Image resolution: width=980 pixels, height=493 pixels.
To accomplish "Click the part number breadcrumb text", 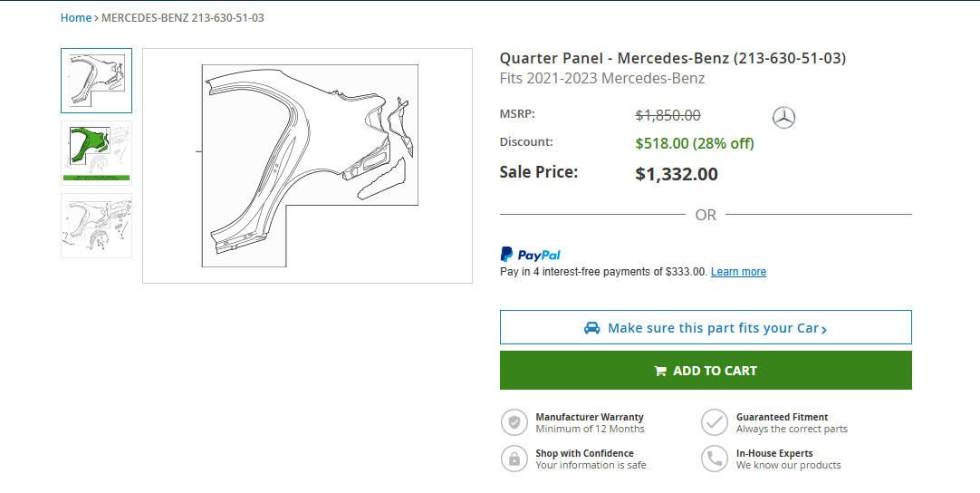I will 183,17.
